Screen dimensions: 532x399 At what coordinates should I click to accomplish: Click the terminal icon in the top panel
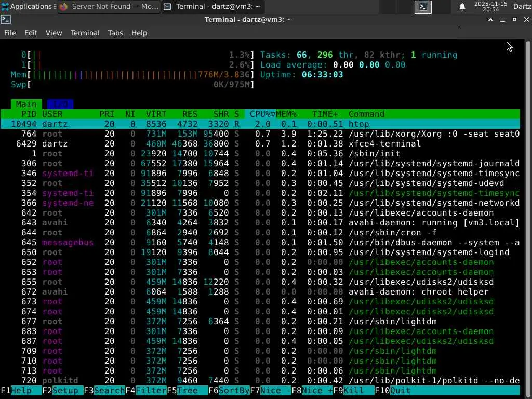point(423,6)
